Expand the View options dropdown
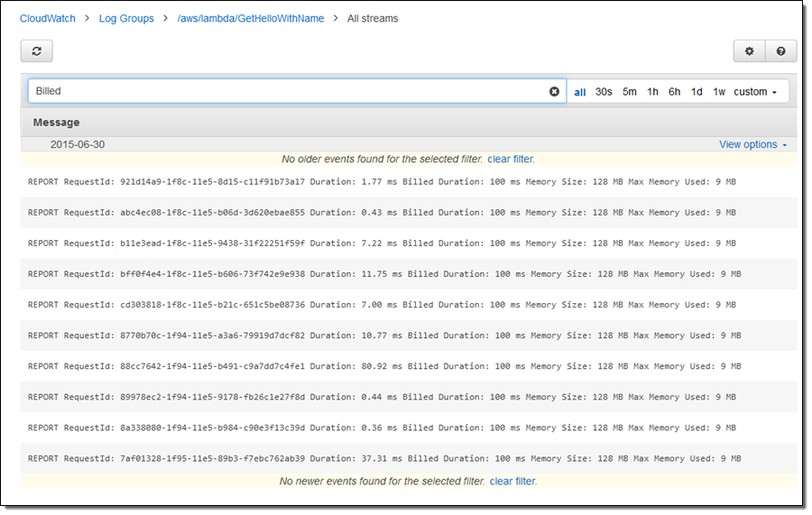This screenshot has height=515, width=812. coord(752,144)
